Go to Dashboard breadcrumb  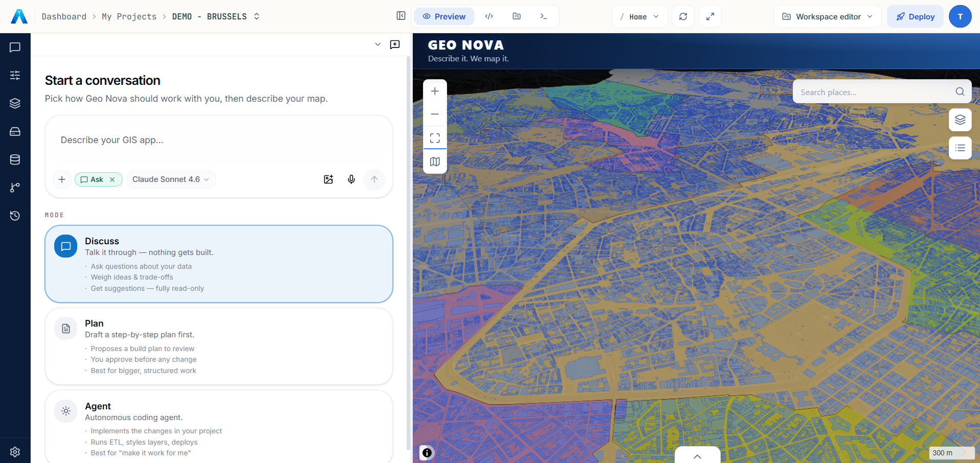64,16
